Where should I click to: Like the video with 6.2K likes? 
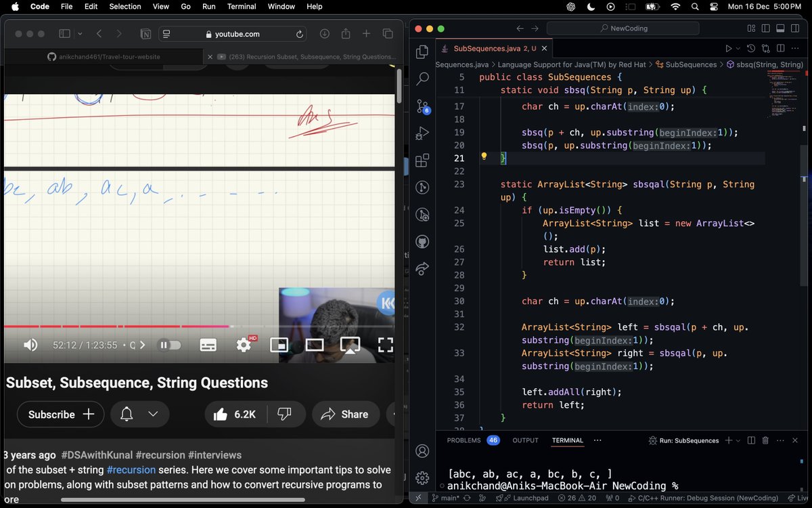(235, 414)
